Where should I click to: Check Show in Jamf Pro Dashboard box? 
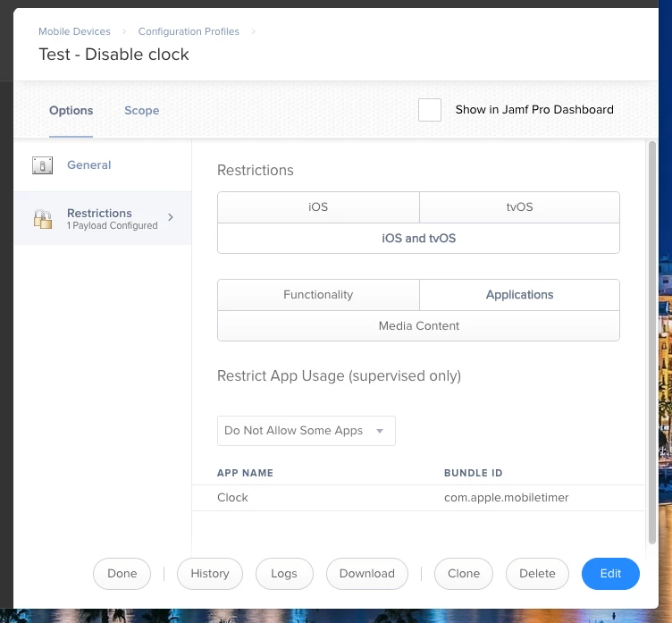(x=430, y=110)
